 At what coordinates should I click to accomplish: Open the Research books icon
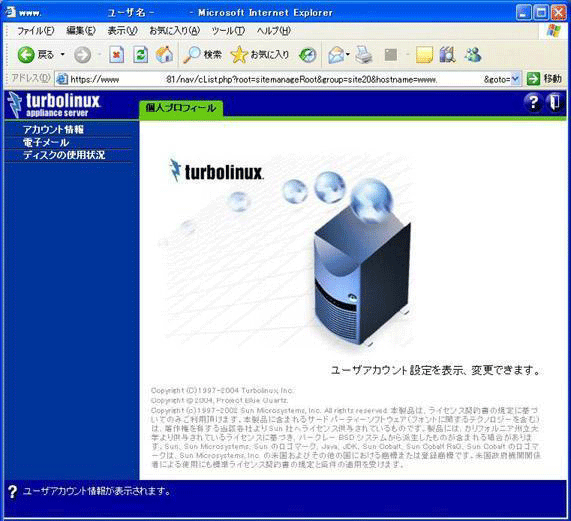(x=448, y=55)
